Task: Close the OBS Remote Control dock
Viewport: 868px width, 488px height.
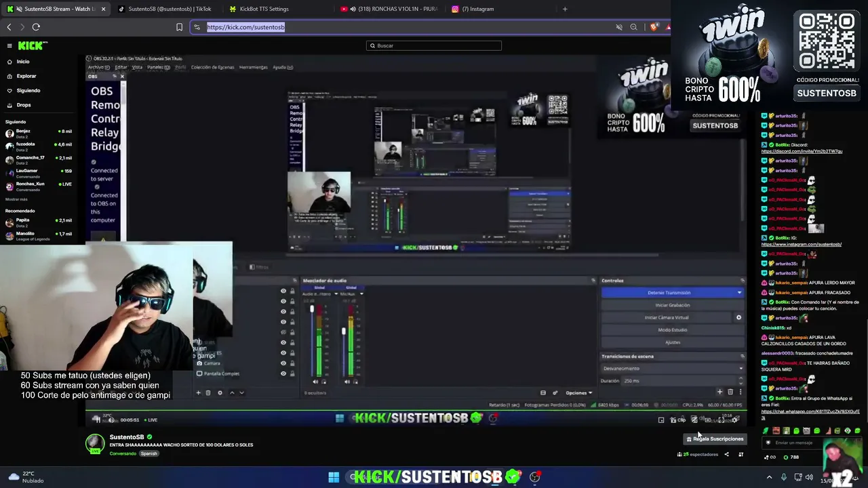Action: click(x=122, y=76)
